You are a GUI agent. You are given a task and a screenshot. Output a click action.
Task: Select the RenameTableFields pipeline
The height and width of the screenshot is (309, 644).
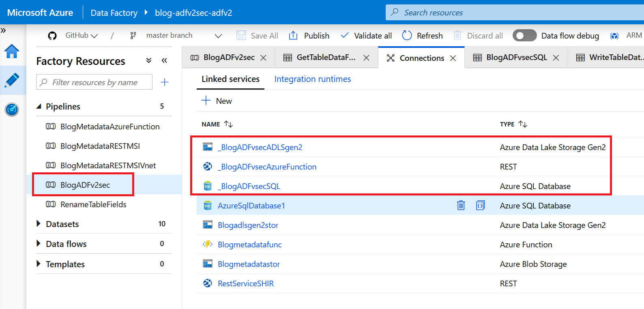pos(93,204)
